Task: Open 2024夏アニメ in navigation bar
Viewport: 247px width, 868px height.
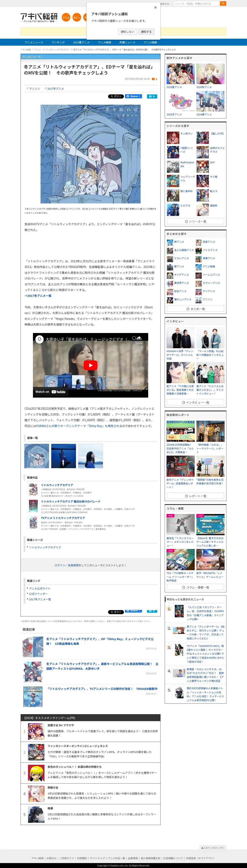Action: tap(81, 42)
